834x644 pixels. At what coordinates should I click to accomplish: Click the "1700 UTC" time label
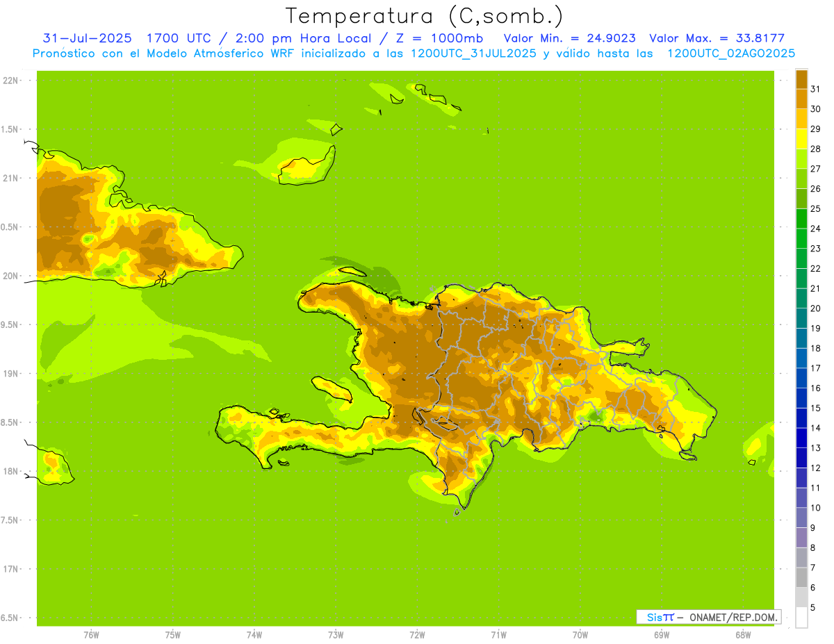coord(179,38)
